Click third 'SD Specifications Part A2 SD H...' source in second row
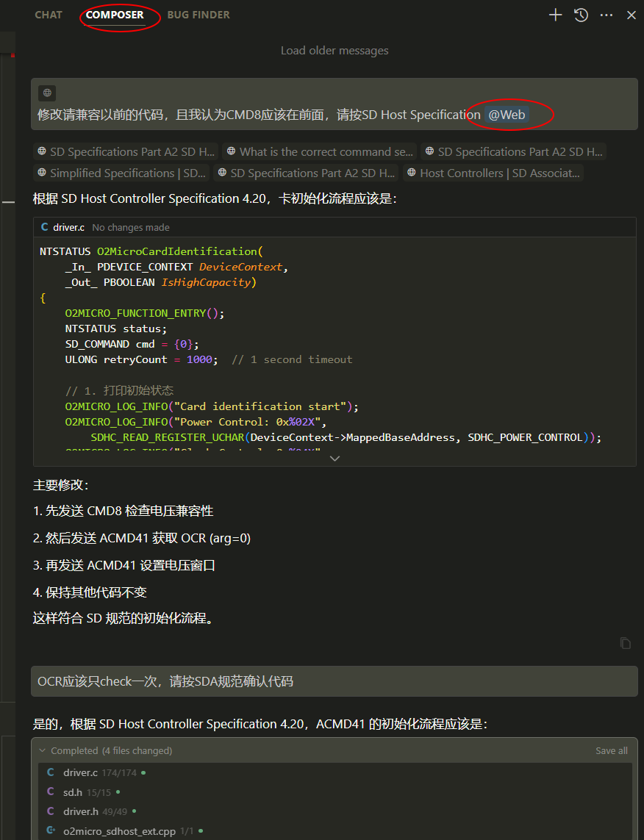 306,173
